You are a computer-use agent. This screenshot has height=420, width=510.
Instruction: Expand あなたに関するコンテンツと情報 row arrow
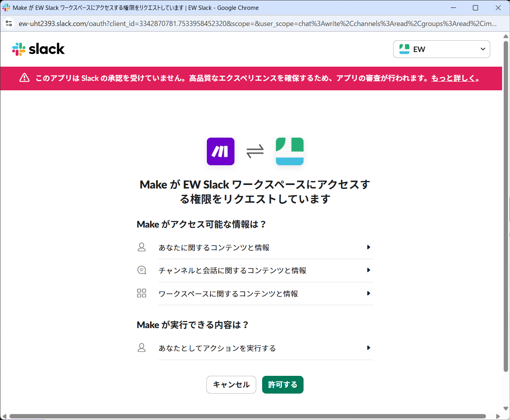(368, 247)
